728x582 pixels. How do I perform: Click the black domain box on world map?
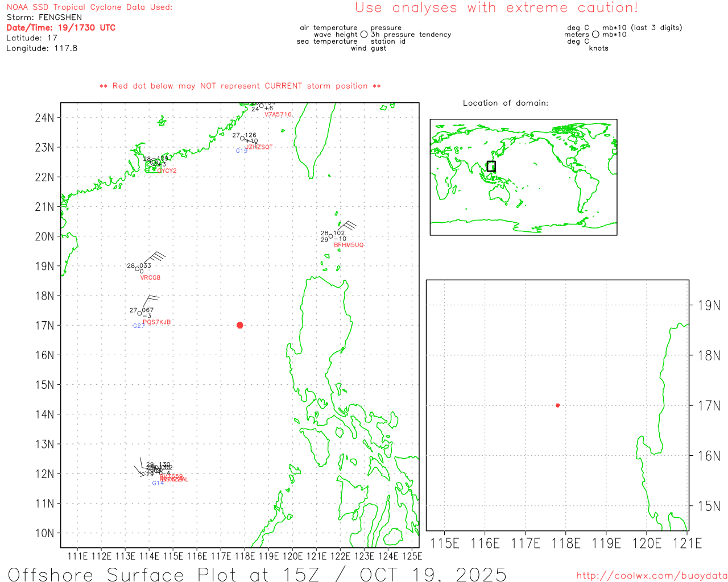491,166
